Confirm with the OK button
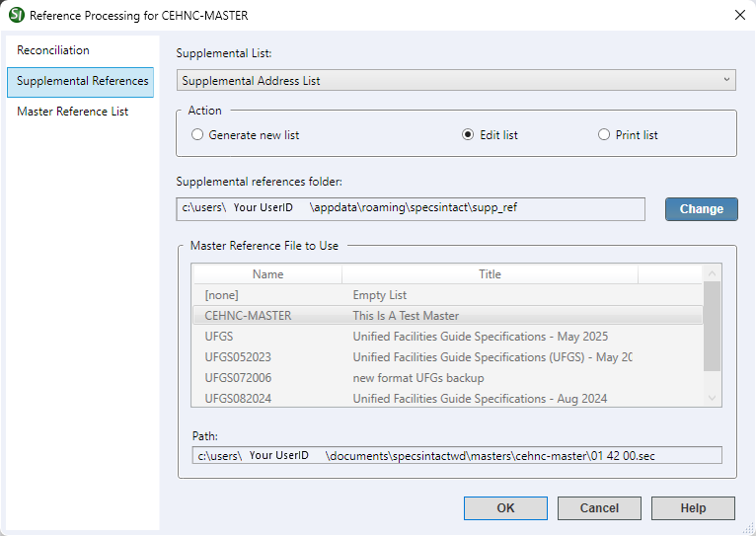 pos(505,508)
